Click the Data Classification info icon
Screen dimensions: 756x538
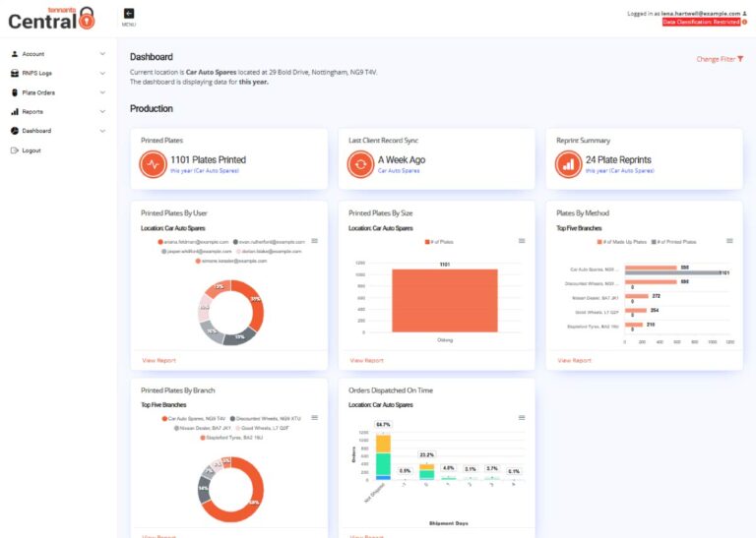(x=744, y=23)
